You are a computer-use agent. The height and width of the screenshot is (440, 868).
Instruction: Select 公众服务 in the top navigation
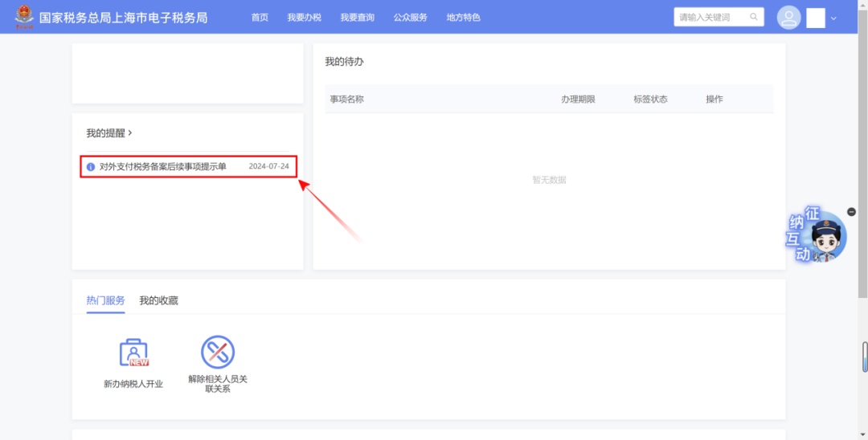[x=411, y=18]
